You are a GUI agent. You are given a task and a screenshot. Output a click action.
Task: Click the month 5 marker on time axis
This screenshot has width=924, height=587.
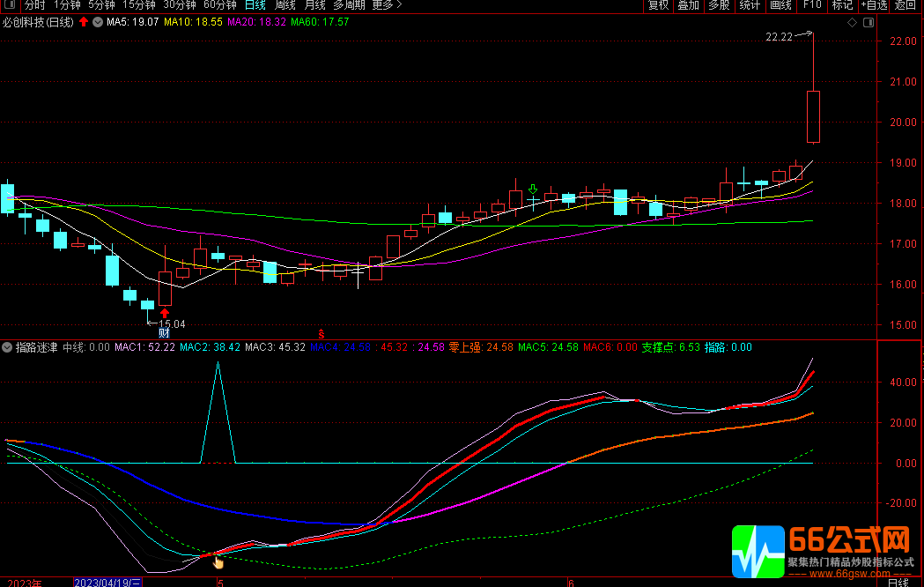click(220, 583)
